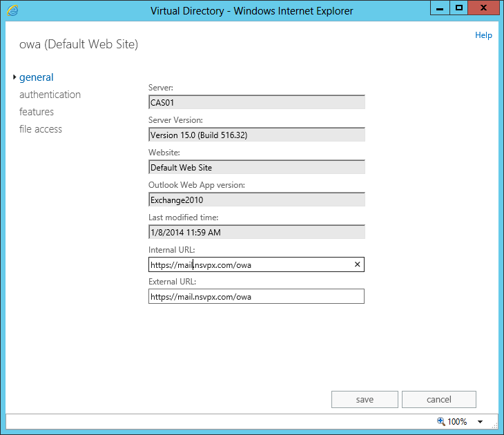Minimize the Virtual Directory window
This screenshot has height=435, width=504.
click(x=440, y=8)
